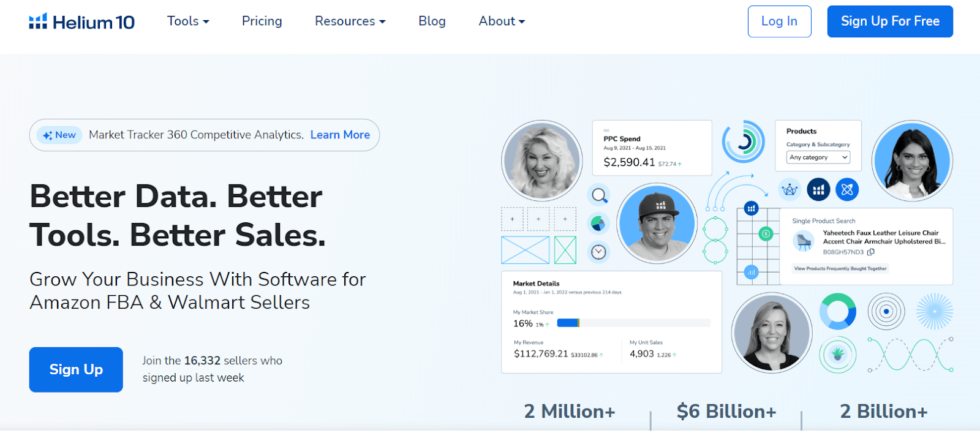980x433 pixels.
Task: Expand the Resources menu
Action: click(350, 21)
